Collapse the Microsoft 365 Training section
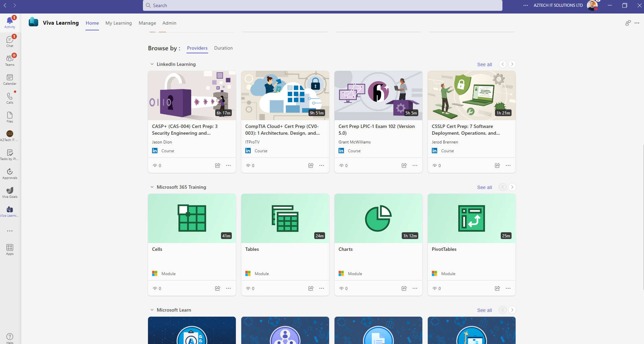This screenshot has height=344, width=644. click(x=151, y=187)
